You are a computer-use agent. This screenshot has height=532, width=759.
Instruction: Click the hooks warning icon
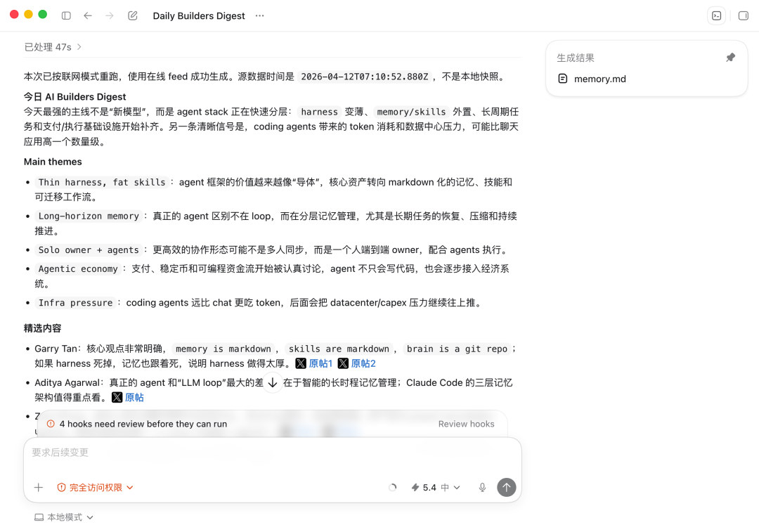pyautogui.click(x=51, y=424)
